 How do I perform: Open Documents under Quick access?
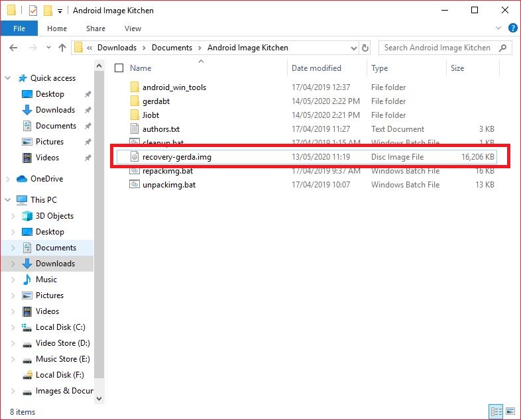pos(56,126)
